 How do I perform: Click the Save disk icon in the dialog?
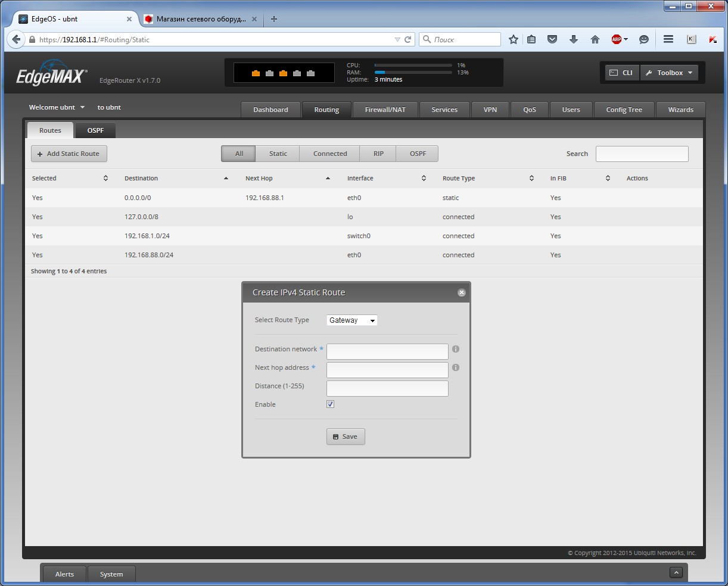tap(337, 436)
